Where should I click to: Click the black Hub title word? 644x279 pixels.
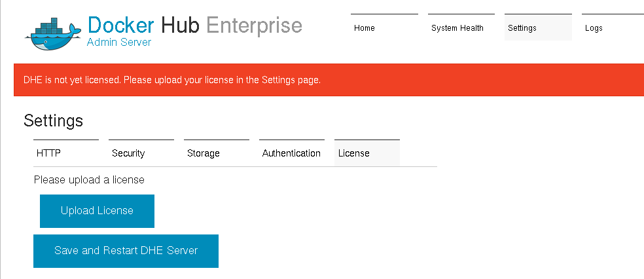tap(180, 25)
